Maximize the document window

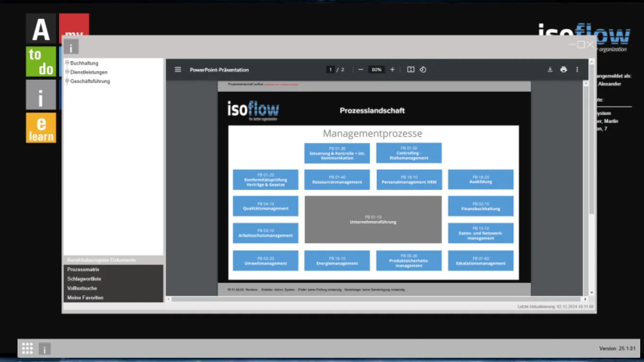pos(581,45)
